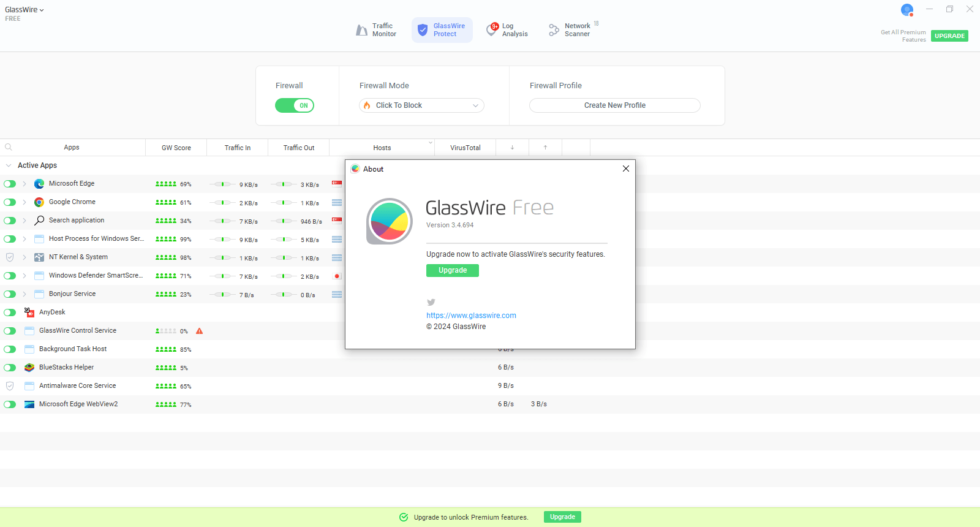This screenshot has height=527, width=980.
Task: Toggle firewall for Host Process for Windows Services
Action: pos(10,239)
